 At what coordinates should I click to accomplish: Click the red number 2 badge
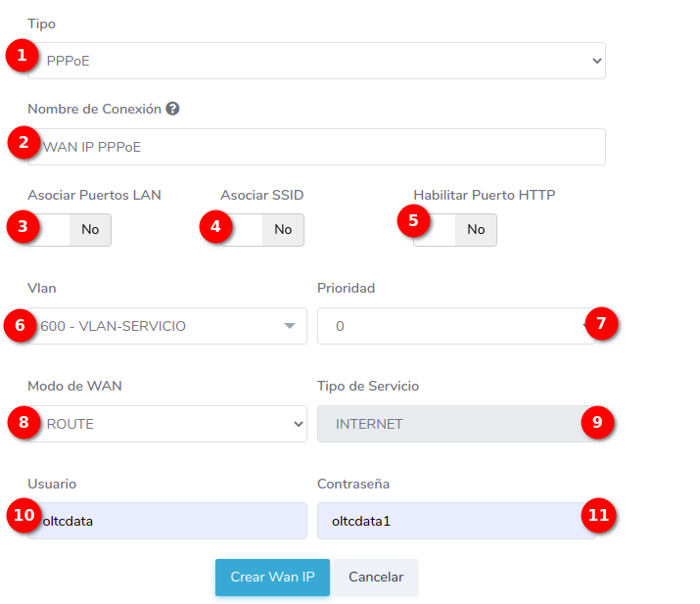pyautogui.click(x=22, y=142)
